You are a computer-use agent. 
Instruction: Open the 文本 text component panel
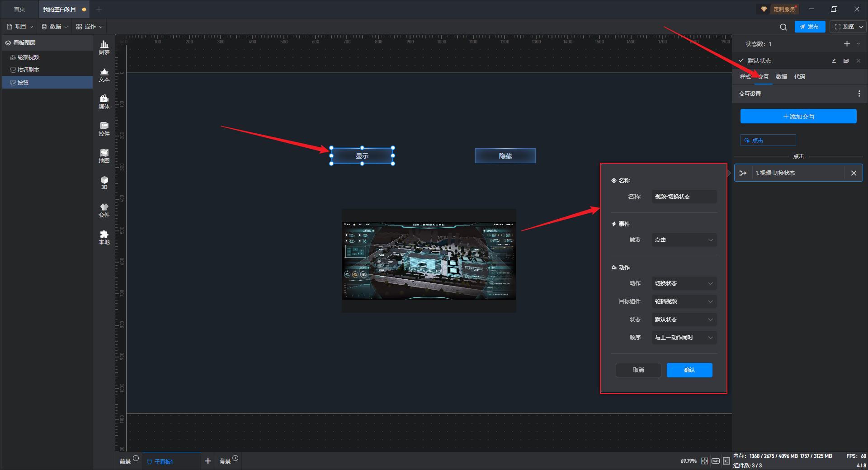coord(104,75)
